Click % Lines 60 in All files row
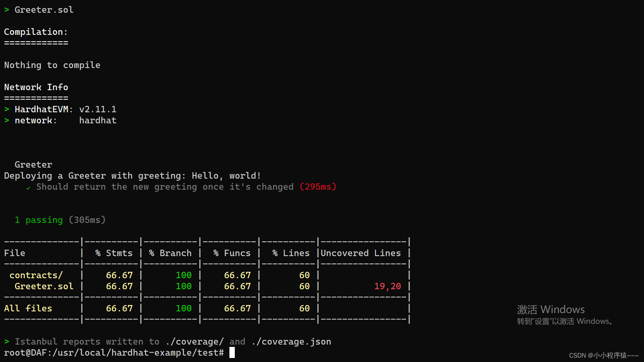This screenshot has width=644, height=362. tap(304, 308)
